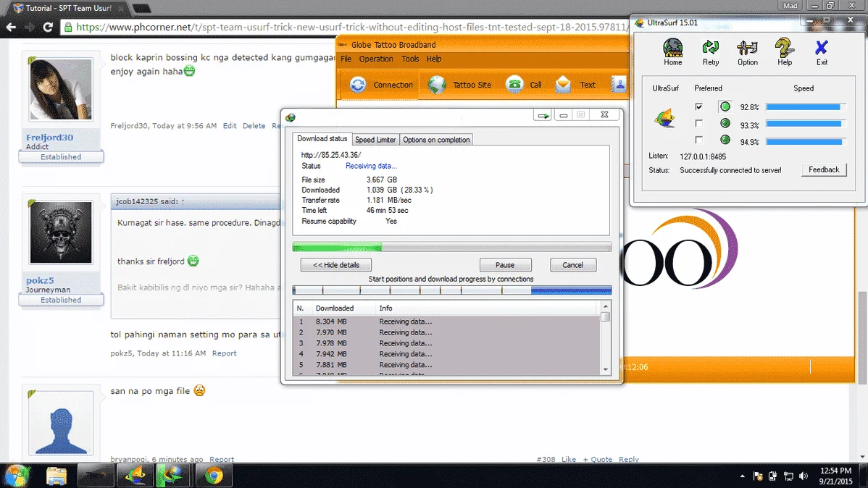
Task: Click the grinning smiley after 'enjoy again haha'
Action: [189, 71]
